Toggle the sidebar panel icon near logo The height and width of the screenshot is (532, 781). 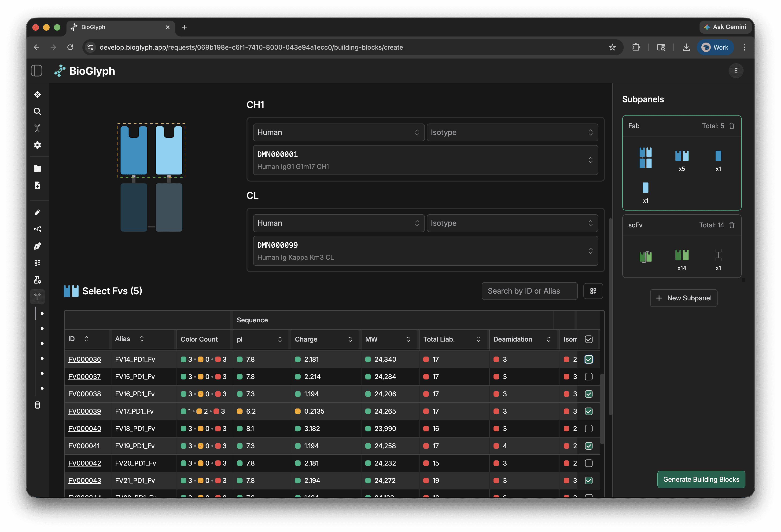(37, 71)
